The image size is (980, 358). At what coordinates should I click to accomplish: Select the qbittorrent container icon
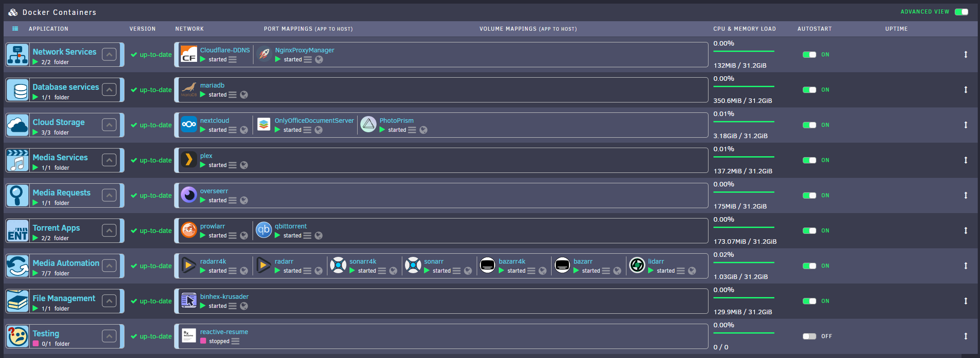tap(264, 230)
